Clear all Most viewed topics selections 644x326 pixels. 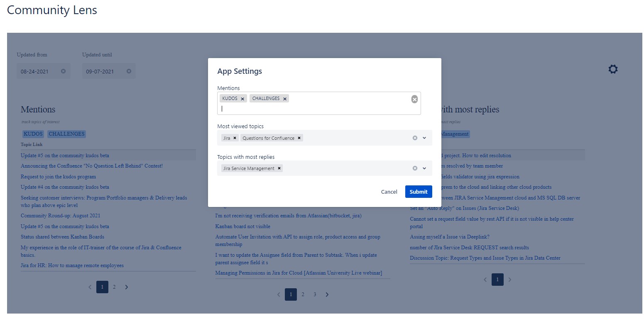pos(415,138)
